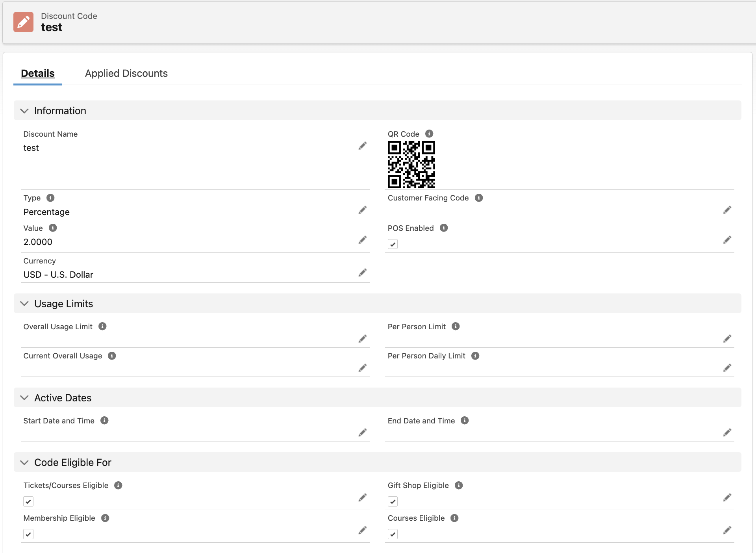Viewport: 756px width, 553px height.
Task: Click info icon beside Per Person Daily Limit
Action: 475,356
